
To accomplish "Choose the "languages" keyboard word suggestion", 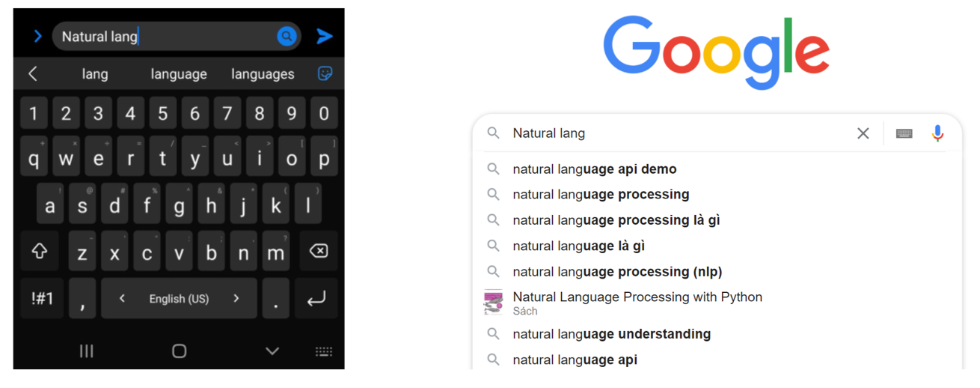I will point(263,74).
